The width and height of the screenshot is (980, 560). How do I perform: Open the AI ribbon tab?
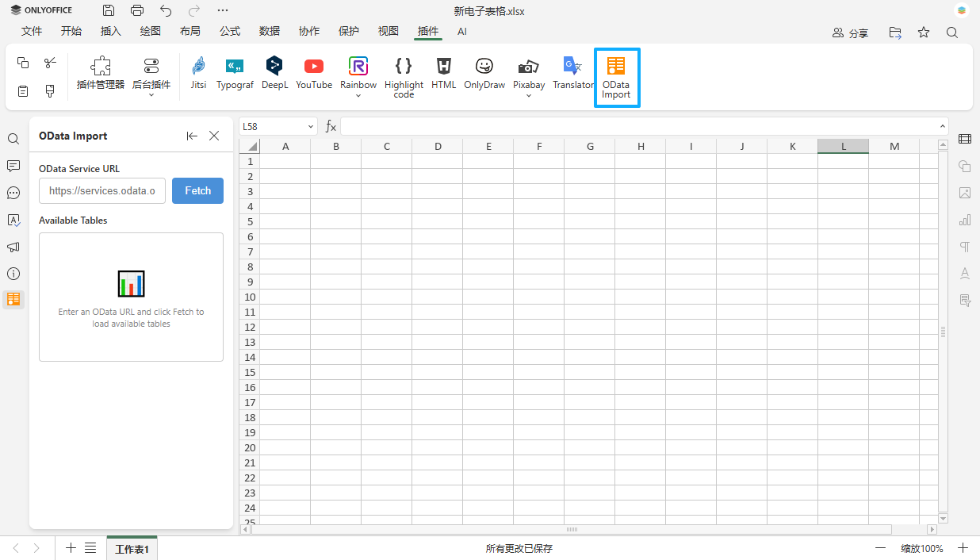pyautogui.click(x=462, y=31)
